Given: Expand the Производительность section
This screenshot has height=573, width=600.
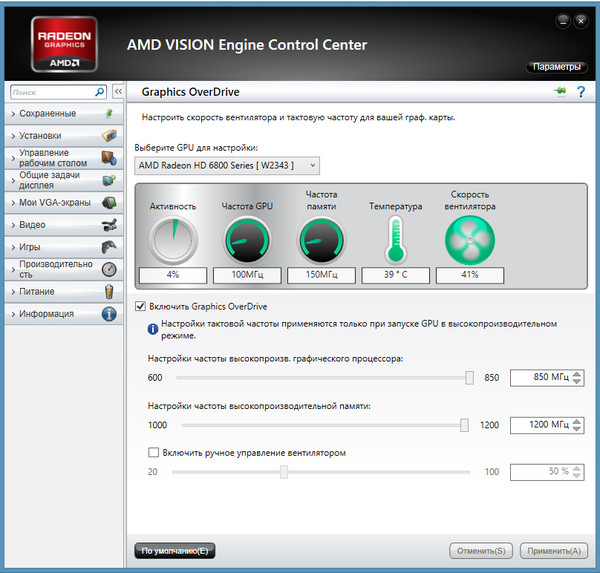Looking at the screenshot, I should click(13, 269).
